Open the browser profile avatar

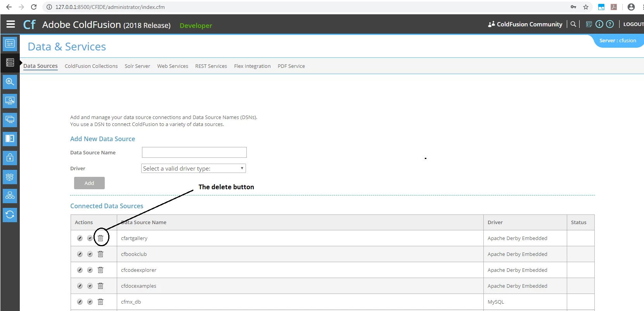point(631,7)
